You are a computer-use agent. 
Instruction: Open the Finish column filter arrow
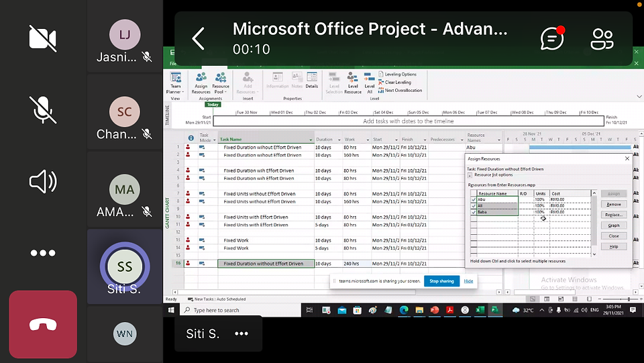[425, 140]
